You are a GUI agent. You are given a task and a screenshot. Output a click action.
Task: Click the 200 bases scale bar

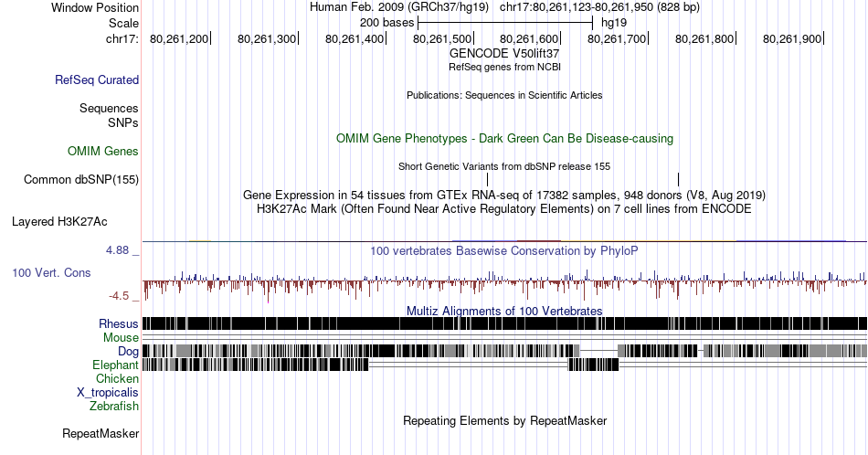(x=505, y=23)
